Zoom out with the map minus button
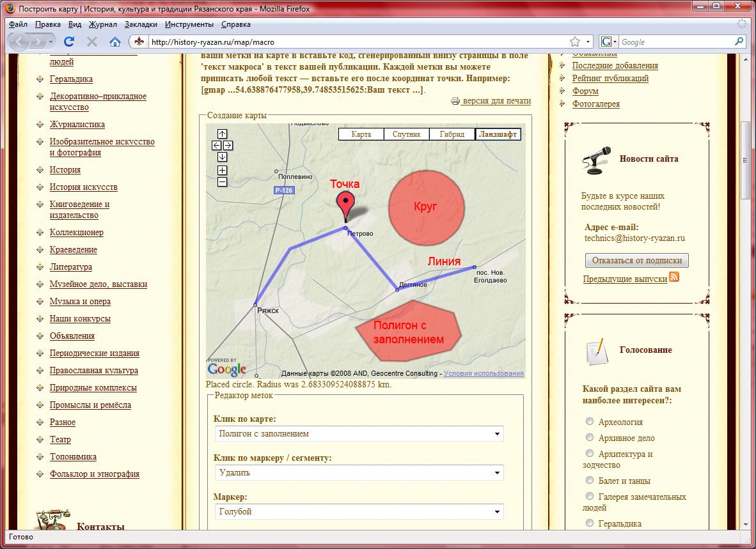Image resolution: width=756 pixels, height=549 pixels. click(222, 182)
